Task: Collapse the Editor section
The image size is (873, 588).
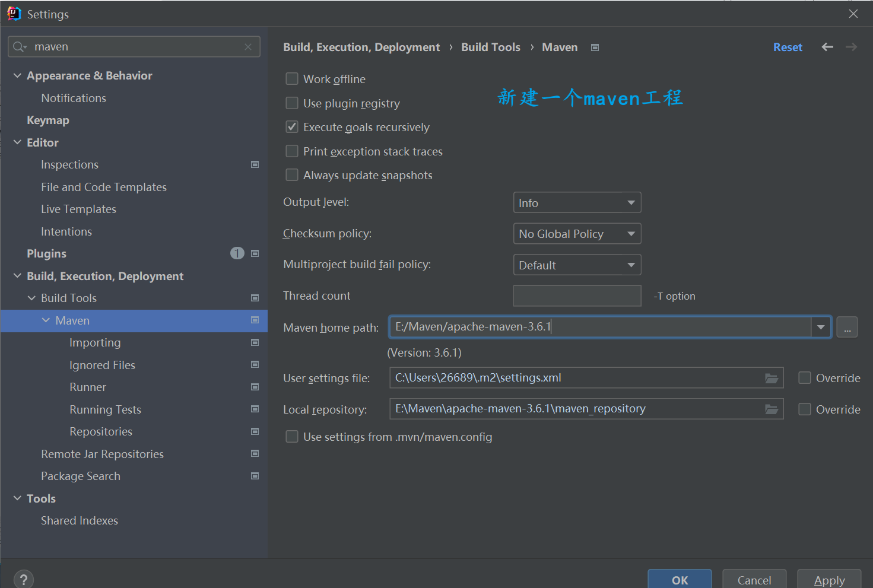Action: click(x=17, y=142)
